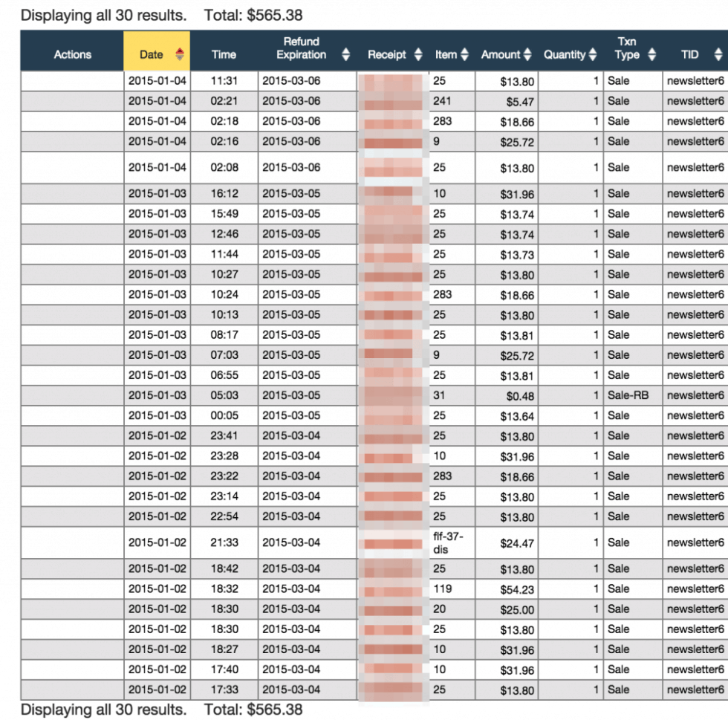Sort by Amount using its arrow icon
This screenshot has height=720, width=728.
coord(527,54)
